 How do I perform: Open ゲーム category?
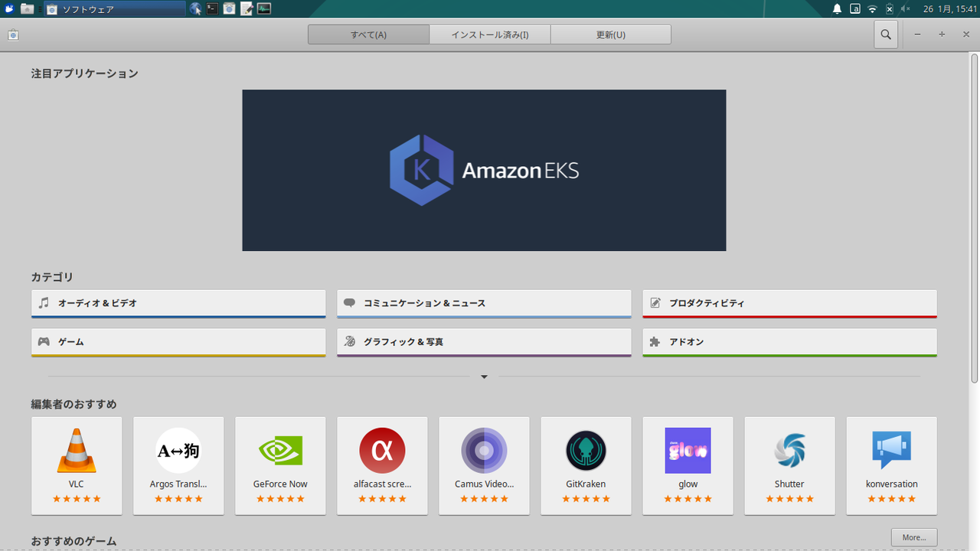pyautogui.click(x=178, y=342)
